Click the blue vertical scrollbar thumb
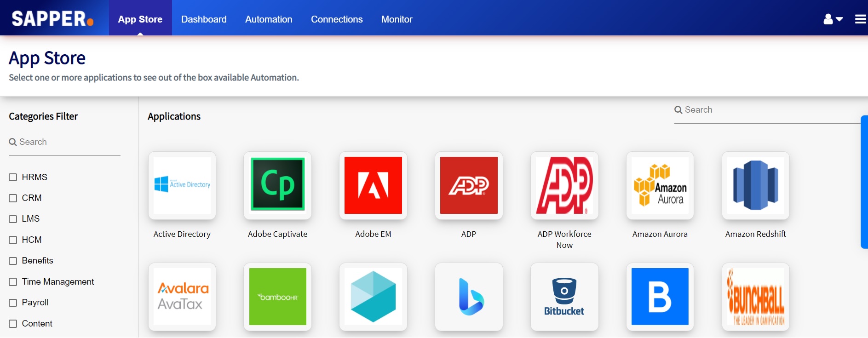 (864, 182)
